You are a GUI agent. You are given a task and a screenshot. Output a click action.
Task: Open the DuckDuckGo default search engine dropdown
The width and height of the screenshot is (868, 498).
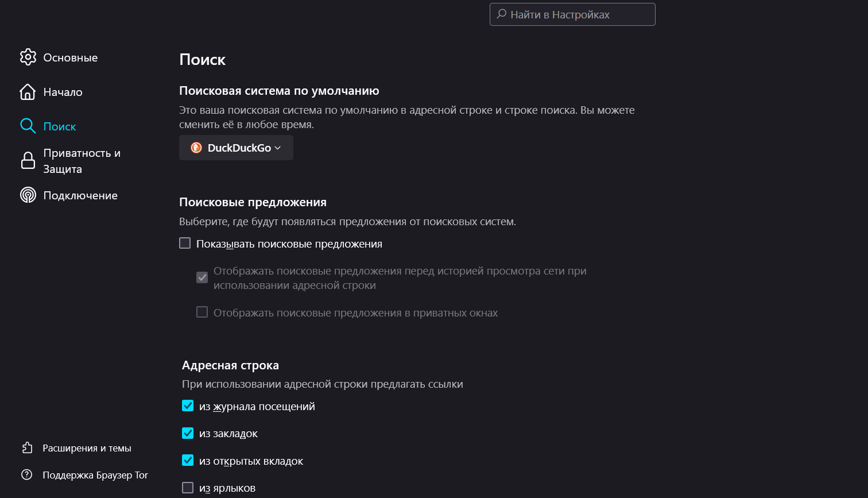pyautogui.click(x=236, y=148)
